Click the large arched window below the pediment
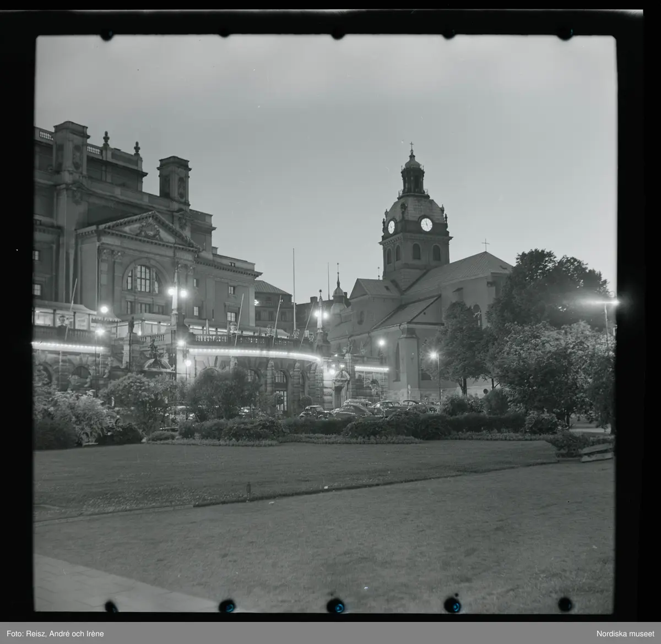This screenshot has height=644, width=661. (x=143, y=279)
